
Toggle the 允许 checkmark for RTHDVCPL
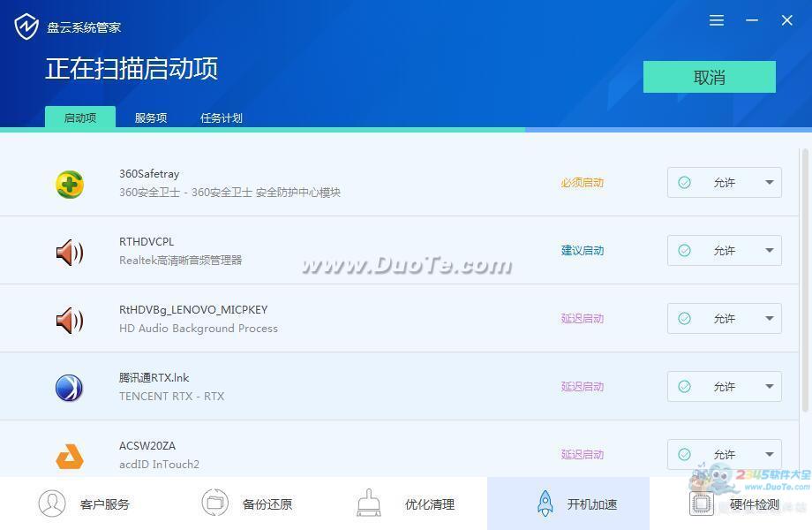[684, 251]
